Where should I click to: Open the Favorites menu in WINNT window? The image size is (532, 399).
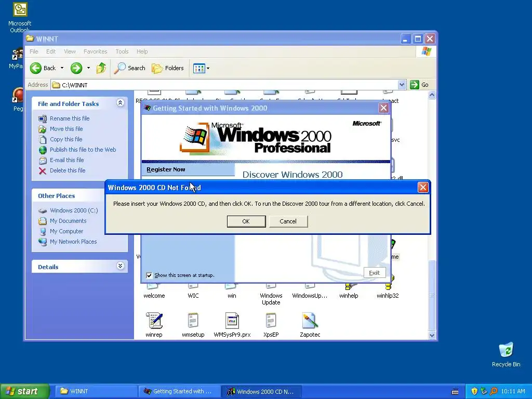pos(96,51)
